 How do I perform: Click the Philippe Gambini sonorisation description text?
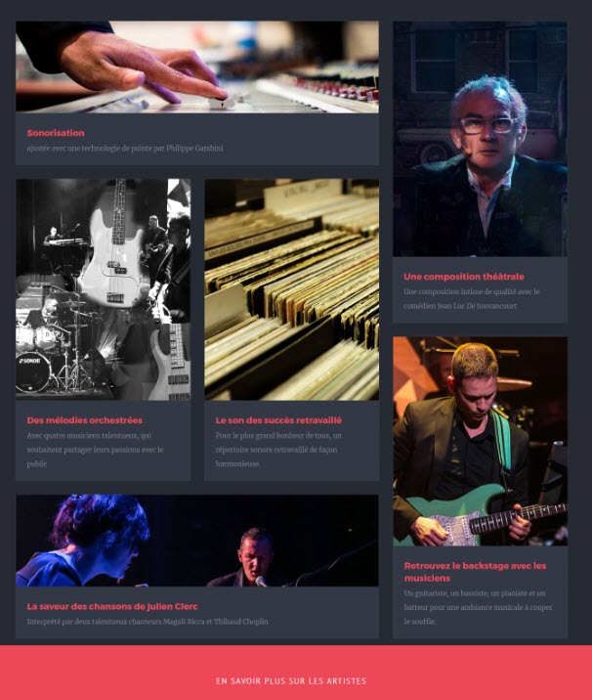[x=125, y=148]
